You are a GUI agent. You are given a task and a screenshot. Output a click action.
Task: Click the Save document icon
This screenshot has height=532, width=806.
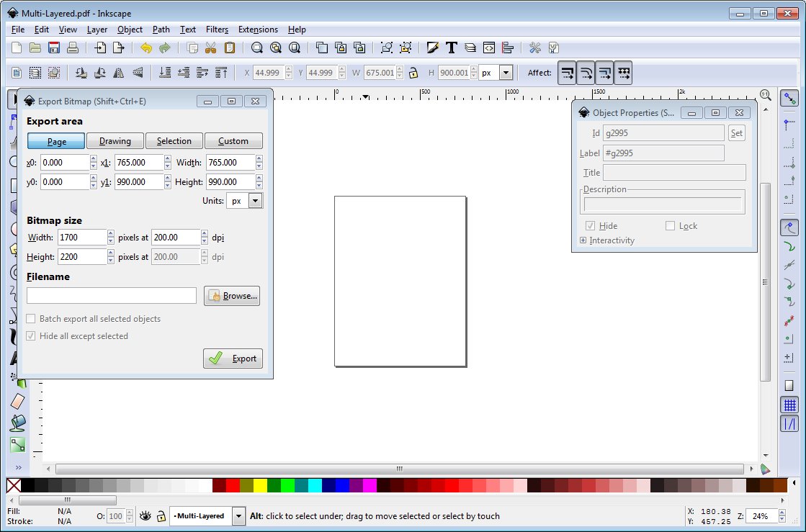(x=54, y=48)
